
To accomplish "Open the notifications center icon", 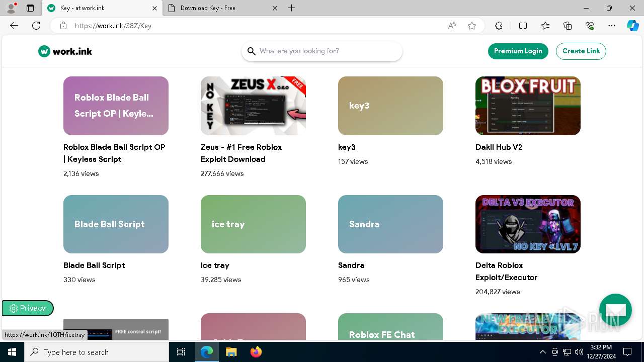I will point(627,352).
